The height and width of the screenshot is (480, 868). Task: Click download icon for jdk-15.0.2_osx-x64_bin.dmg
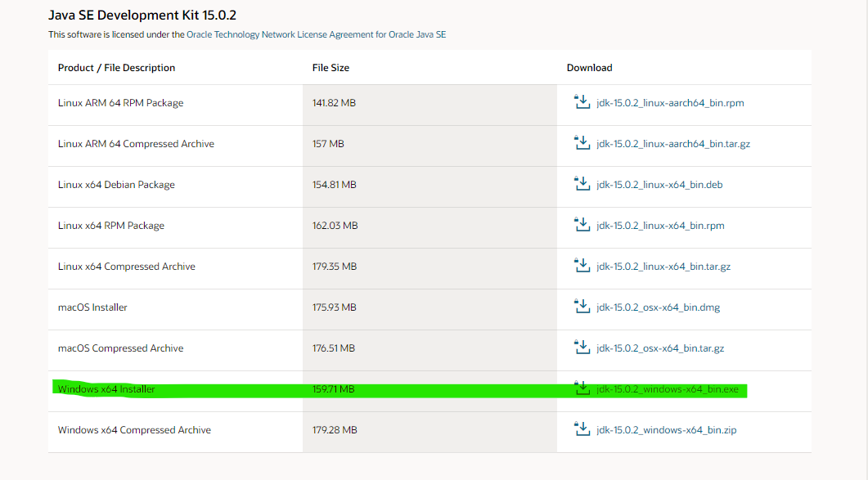click(582, 306)
